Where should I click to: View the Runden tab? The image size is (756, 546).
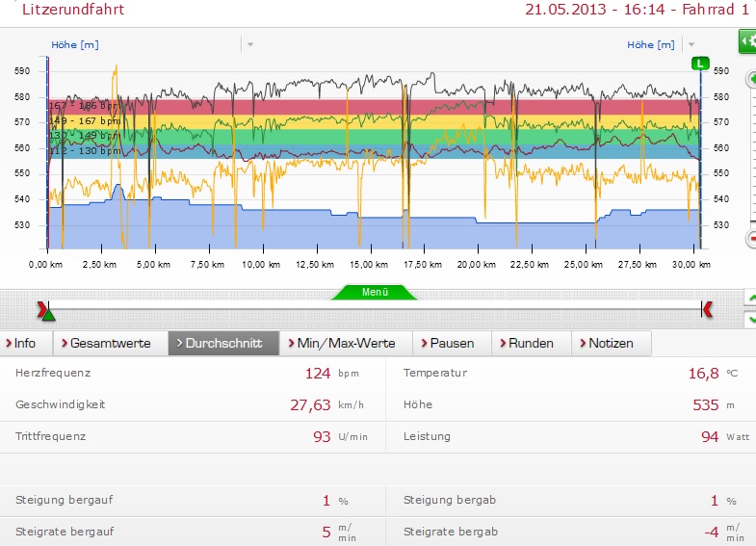(x=531, y=343)
